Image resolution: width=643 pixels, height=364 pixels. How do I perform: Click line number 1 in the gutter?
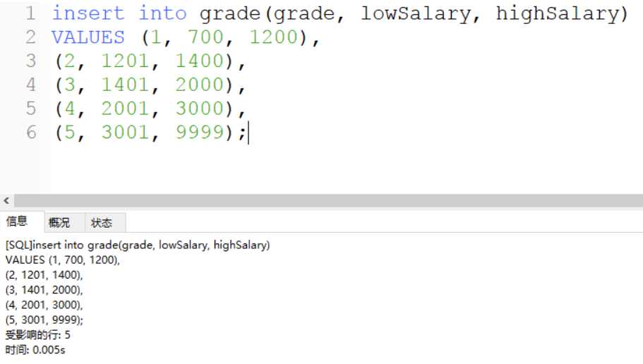pos(31,13)
